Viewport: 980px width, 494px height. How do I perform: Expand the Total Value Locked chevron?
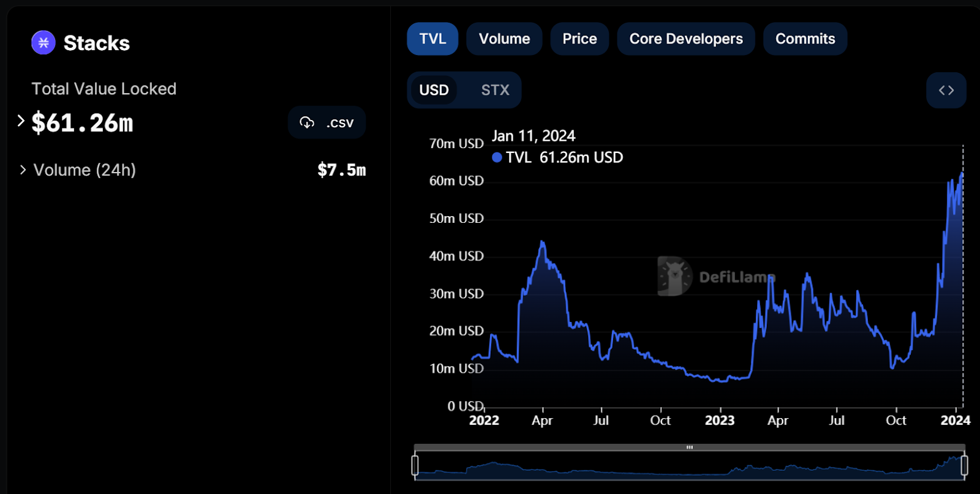coord(21,121)
